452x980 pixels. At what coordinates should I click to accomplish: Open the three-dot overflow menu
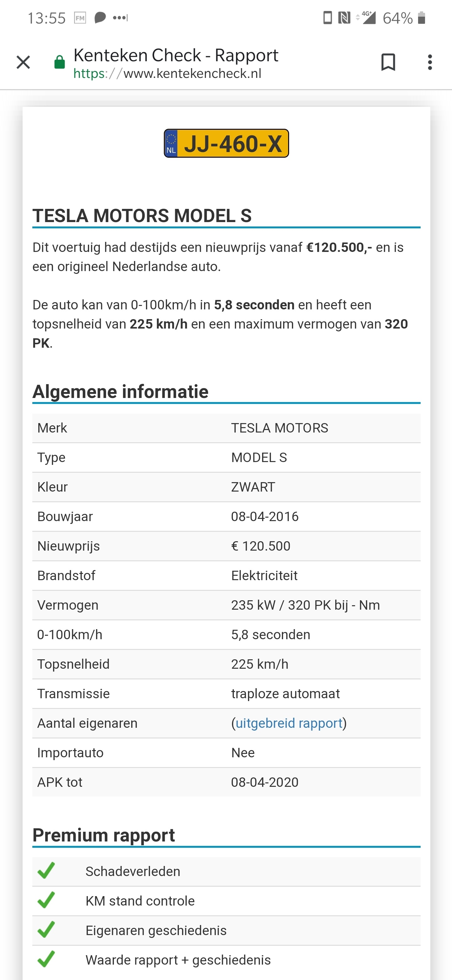pos(430,63)
